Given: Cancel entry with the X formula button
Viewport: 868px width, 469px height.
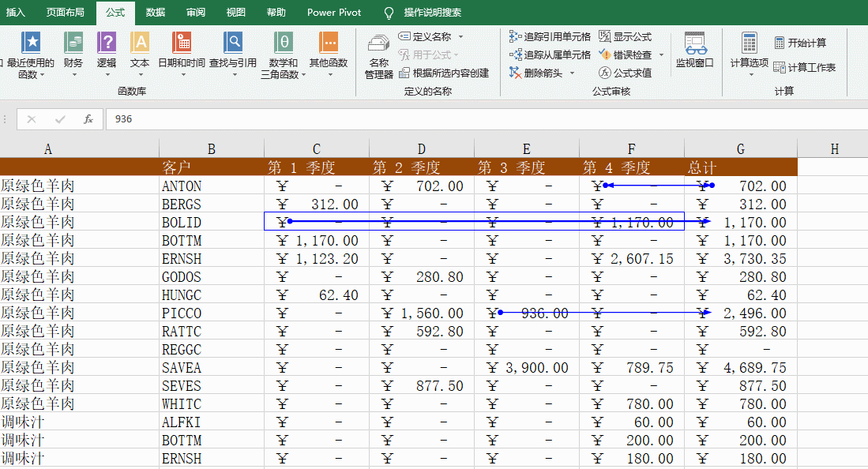Looking at the screenshot, I should point(32,119).
